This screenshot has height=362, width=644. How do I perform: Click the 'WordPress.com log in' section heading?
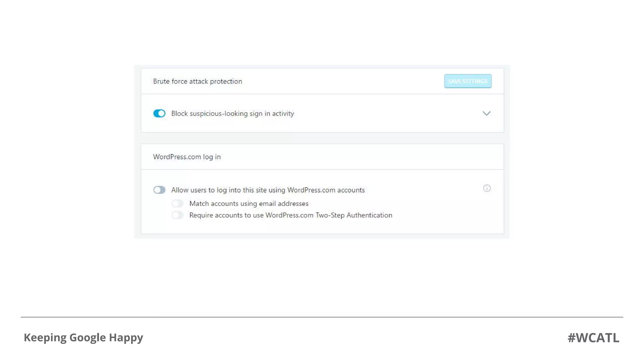pos(187,157)
